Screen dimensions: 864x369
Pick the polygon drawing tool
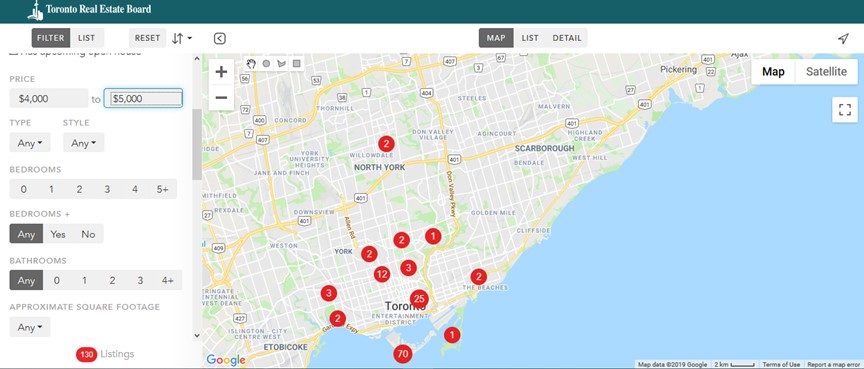282,63
